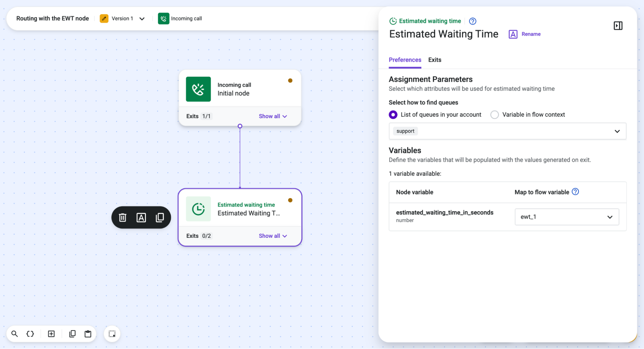
Task: Switch to the Exits tab
Action: click(x=435, y=60)
